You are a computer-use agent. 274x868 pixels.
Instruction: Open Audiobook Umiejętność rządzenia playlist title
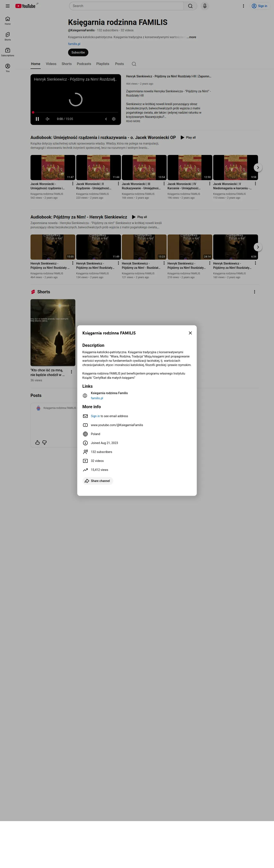tap(103, 137)
